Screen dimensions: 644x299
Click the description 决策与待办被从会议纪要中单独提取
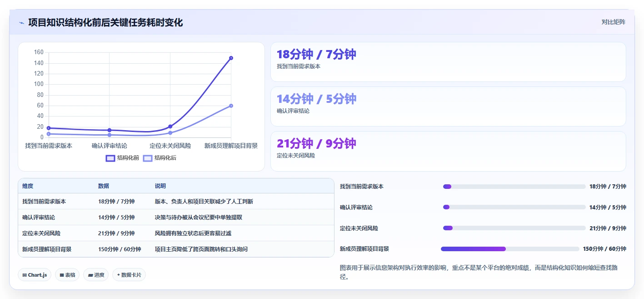(x=199, y=218)
